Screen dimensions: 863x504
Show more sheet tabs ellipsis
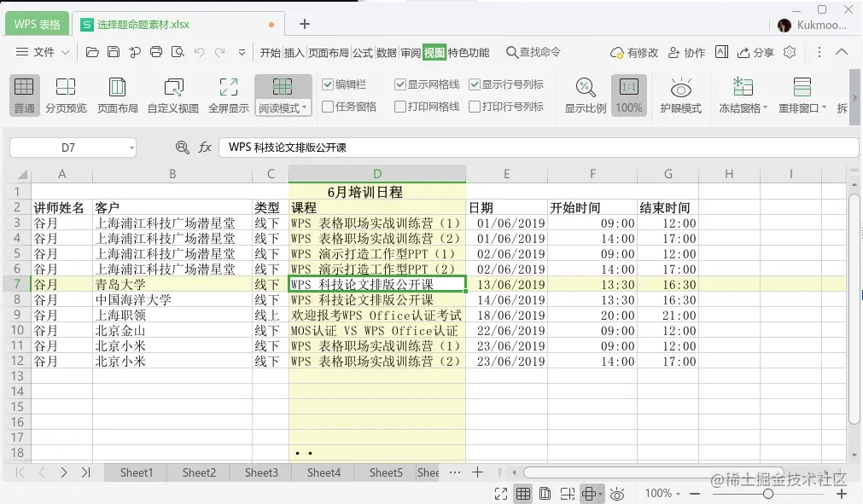pyautogui.click(x=455, y=472)
